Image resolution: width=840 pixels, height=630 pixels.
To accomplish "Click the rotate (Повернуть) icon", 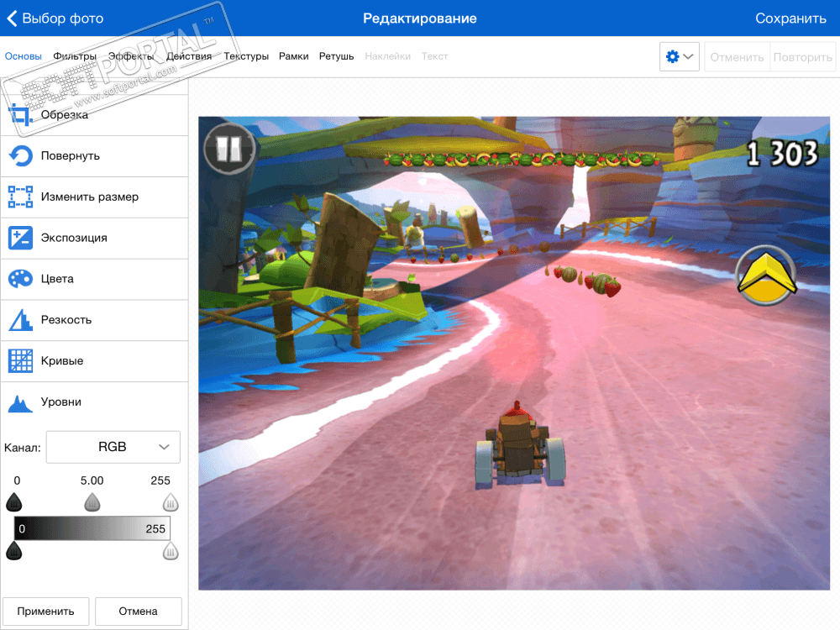I will pos(20,156).
